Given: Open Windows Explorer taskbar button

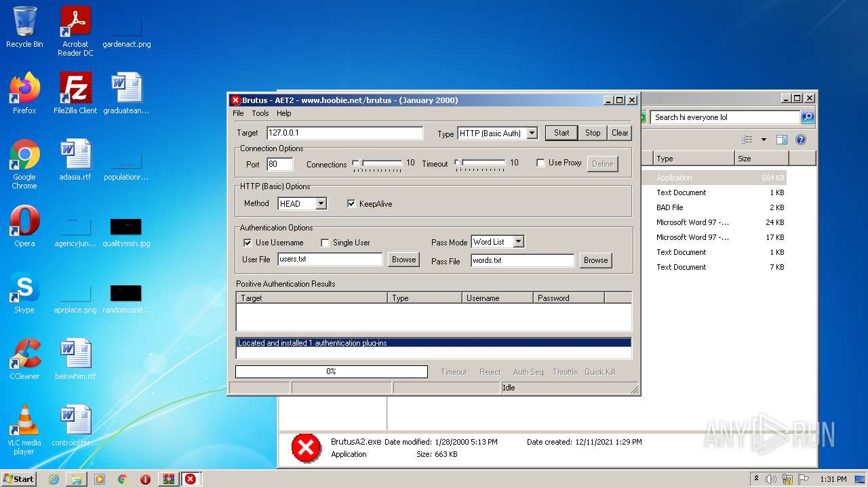Looking at the screenshot, I should pos(77,479).
